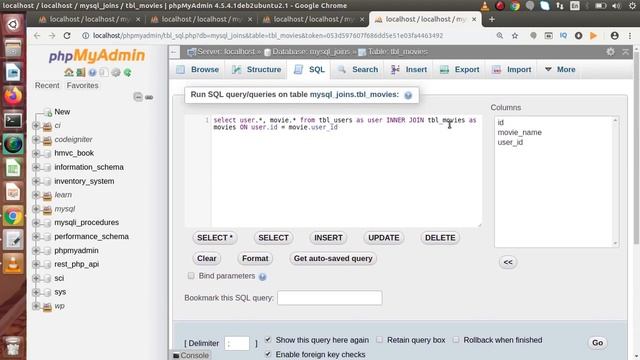The image size is (640, 360).
Task: Reload navigation panel green icon
Action: pos(128,72)
